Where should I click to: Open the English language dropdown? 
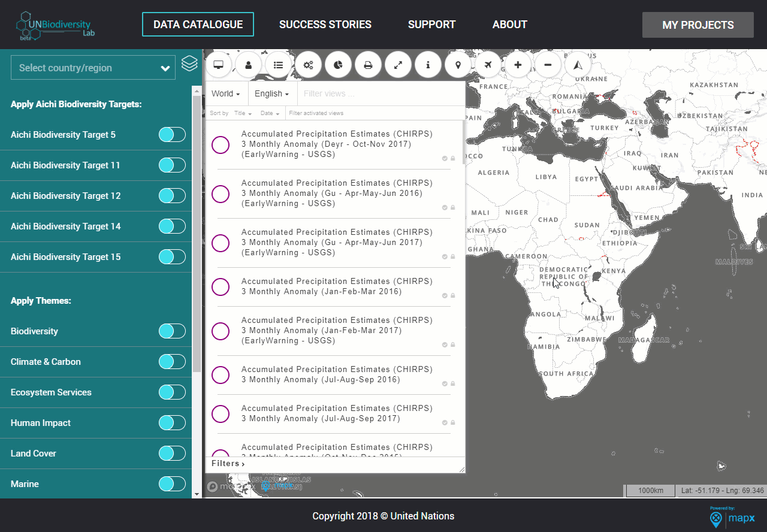[x=271, y=93]
